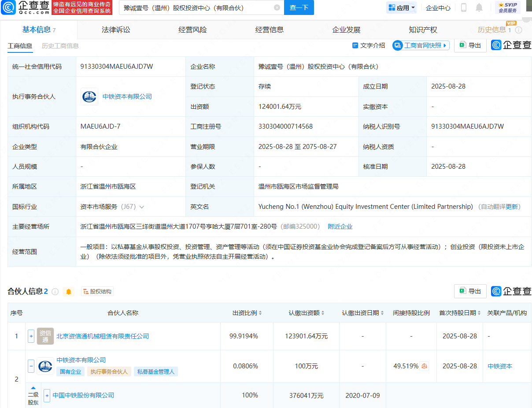532x408 pixels.
Task: Select 376041万元 cell
Action: coord(307,395)
